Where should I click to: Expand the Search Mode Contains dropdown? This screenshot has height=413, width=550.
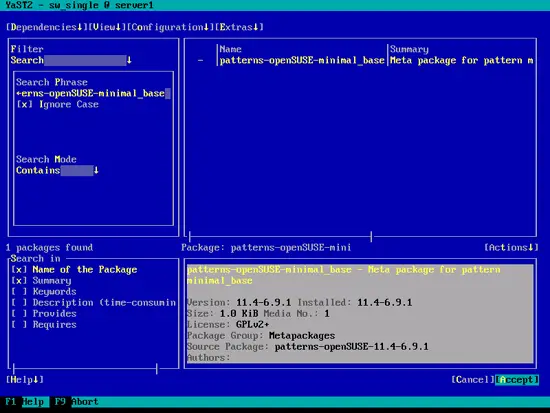[x=57, y=171]
